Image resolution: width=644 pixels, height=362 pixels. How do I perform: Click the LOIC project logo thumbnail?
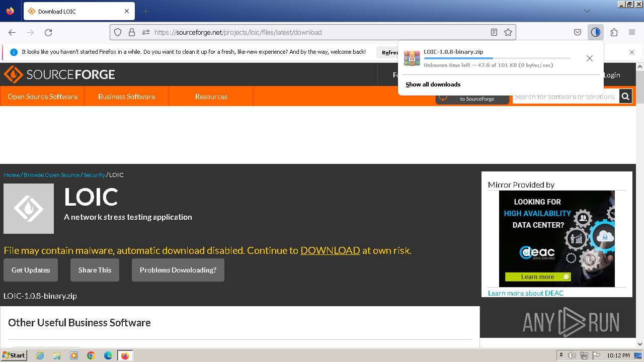tap(29, 209)
